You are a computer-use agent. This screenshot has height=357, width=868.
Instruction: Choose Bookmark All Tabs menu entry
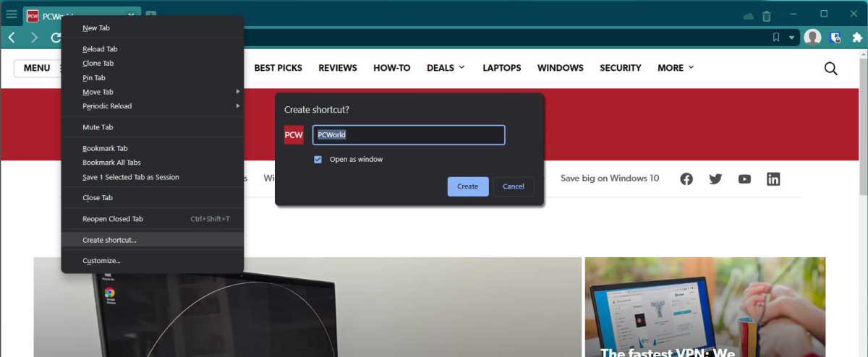coord(153,163)
